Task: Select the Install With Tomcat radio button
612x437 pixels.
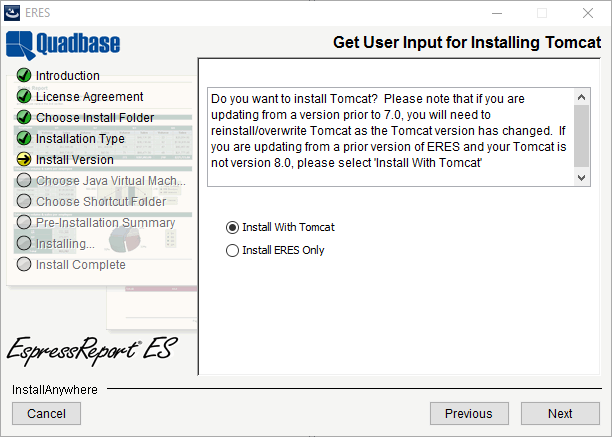Action: (x=232, y=227)
